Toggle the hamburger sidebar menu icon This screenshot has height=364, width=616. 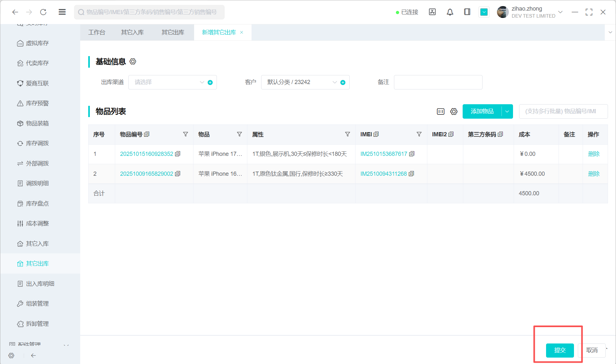62,12
